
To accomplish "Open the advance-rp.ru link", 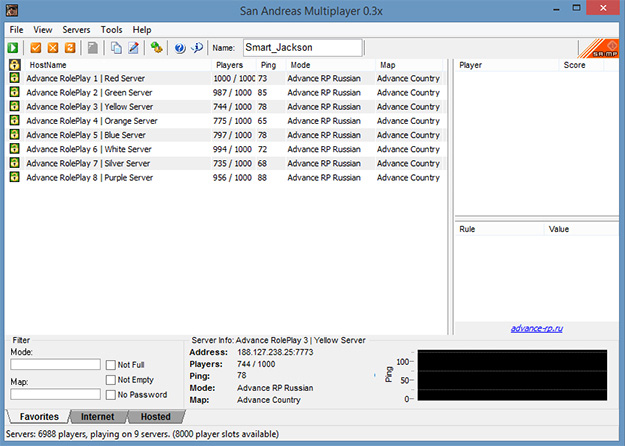I will tap(537, 328).
